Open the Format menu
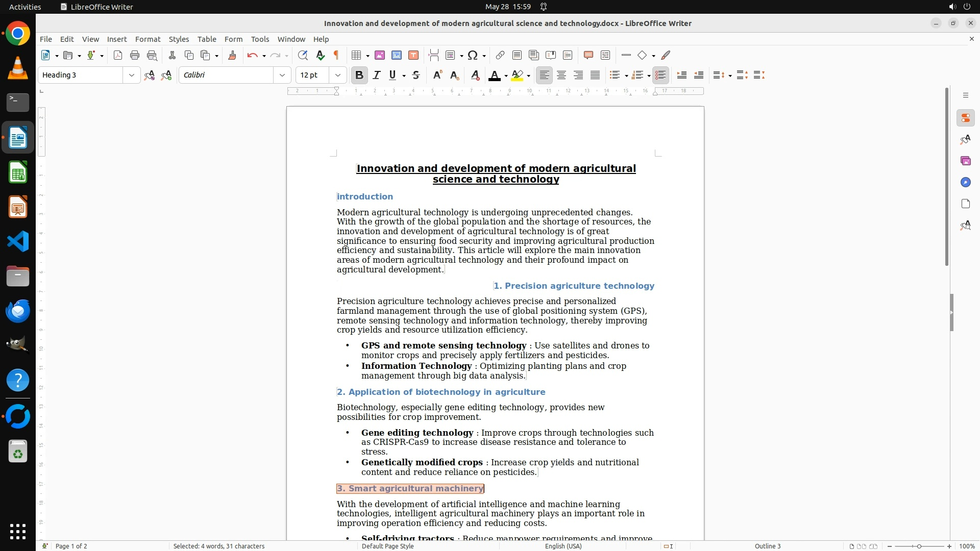This screenshot has width=980, height=551. [x=148, y=39]
